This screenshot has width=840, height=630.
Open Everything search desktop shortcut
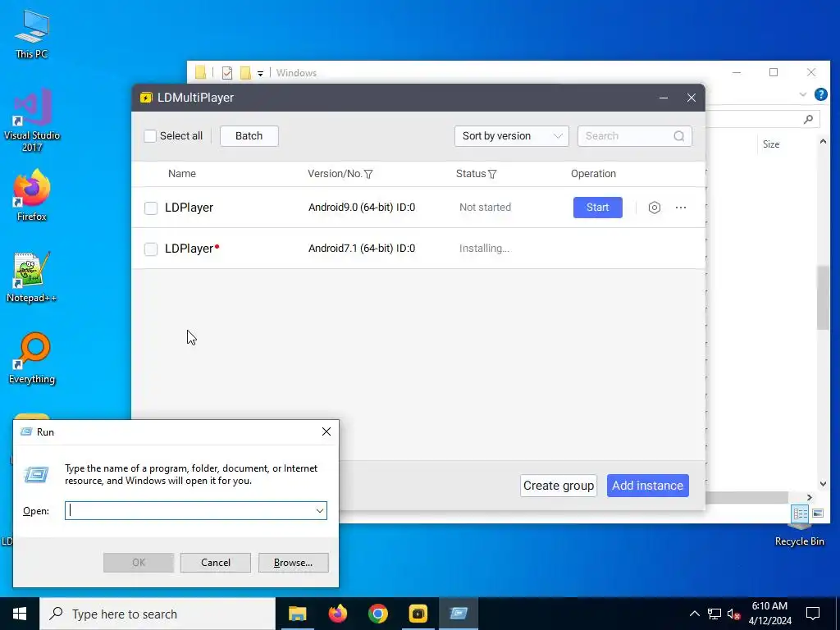pos(32,358)
